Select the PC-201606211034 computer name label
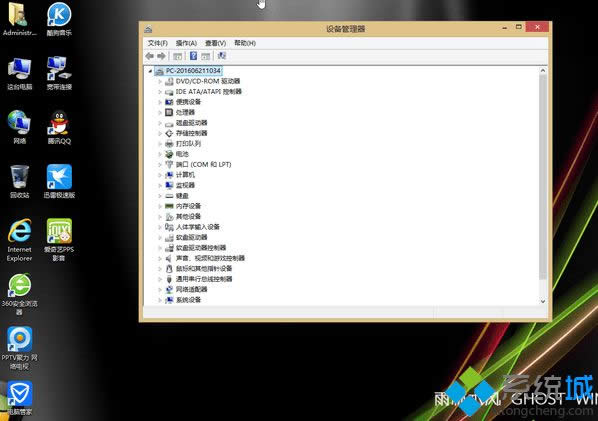The image size is (598, 421). 193,71
